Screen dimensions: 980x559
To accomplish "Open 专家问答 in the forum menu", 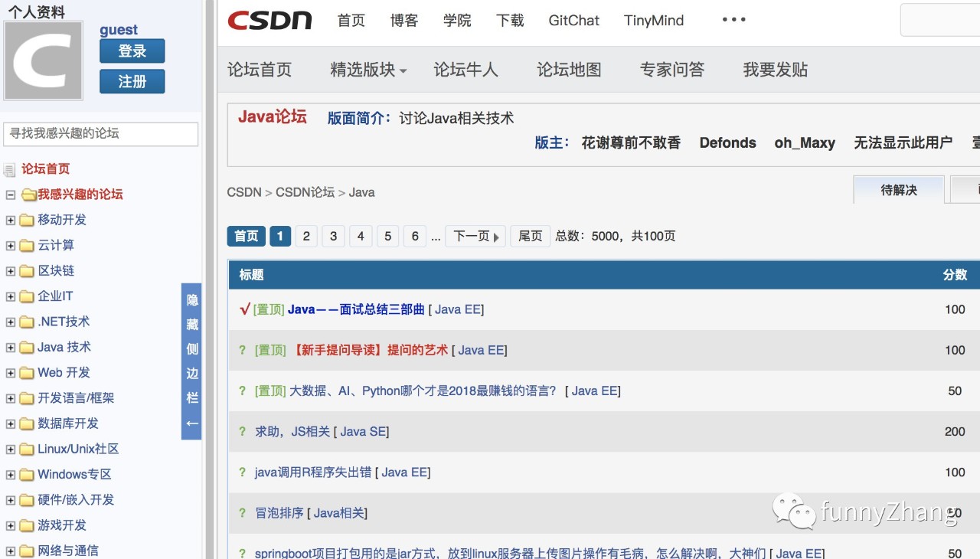I will point(672,70).
